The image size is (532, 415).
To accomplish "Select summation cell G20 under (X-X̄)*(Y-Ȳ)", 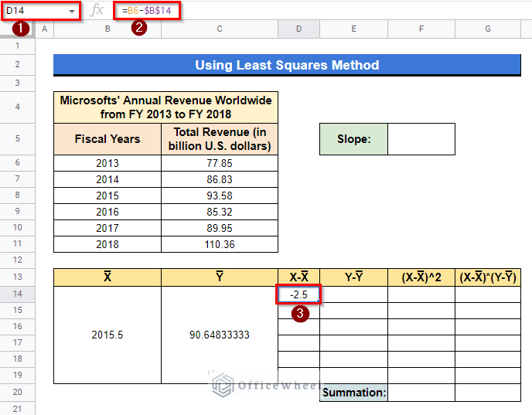I will pyautogui.click(x=488, y=393).
